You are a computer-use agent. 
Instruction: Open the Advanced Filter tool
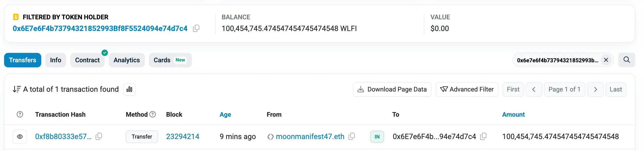tap(467, 89)
